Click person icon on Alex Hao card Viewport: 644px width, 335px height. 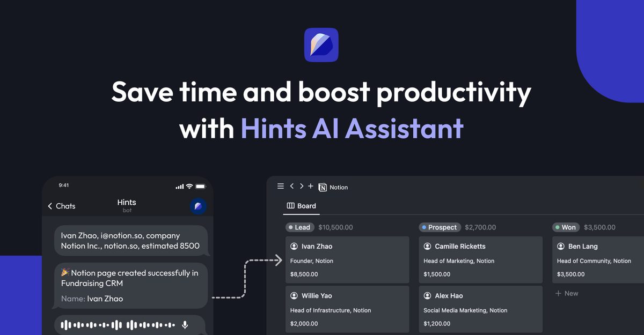click(x=427, y=295)
